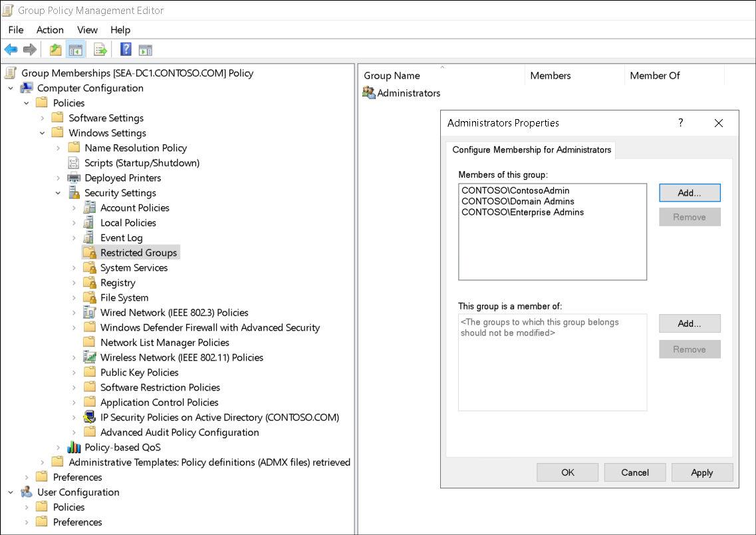
Task: Click the Local Policies icon
Action: pos(90,222)
